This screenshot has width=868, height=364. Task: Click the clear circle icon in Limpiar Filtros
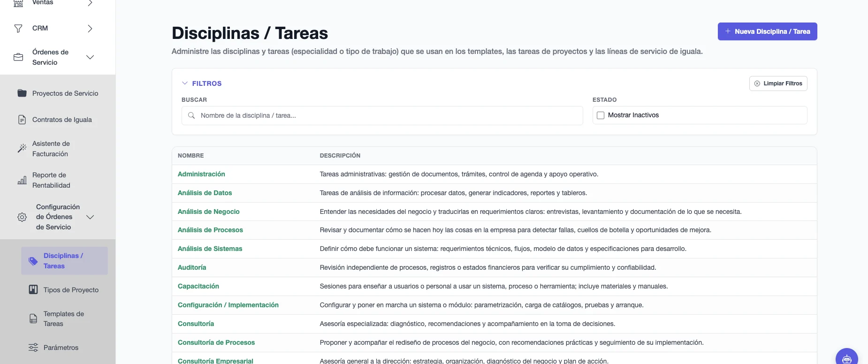[x=757, y=83]
